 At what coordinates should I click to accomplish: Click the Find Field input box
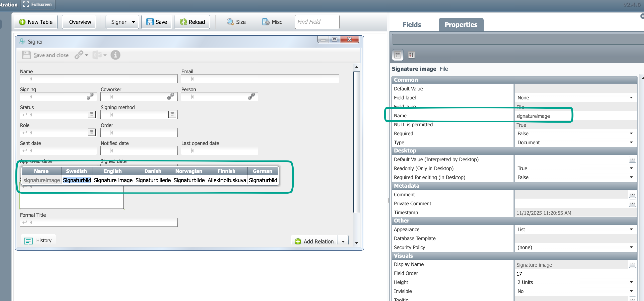click(317, 22)
